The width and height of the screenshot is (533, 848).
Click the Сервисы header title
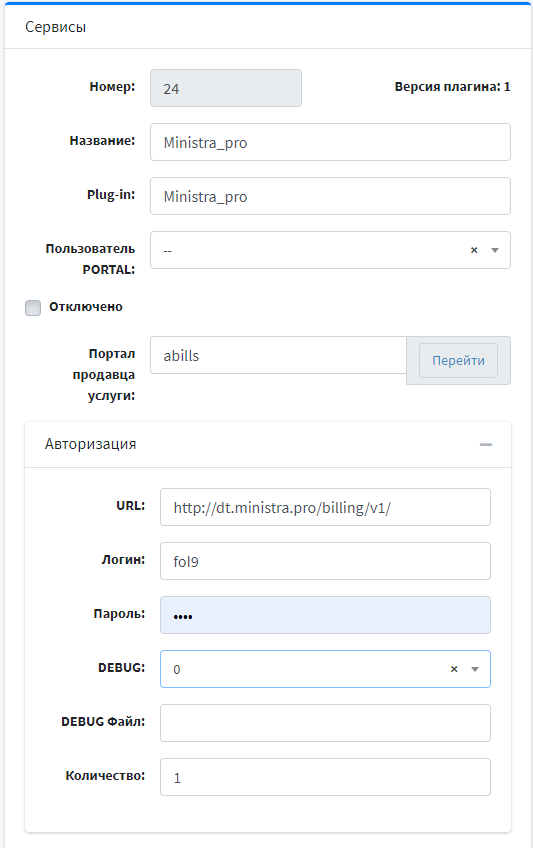[56, 26]
